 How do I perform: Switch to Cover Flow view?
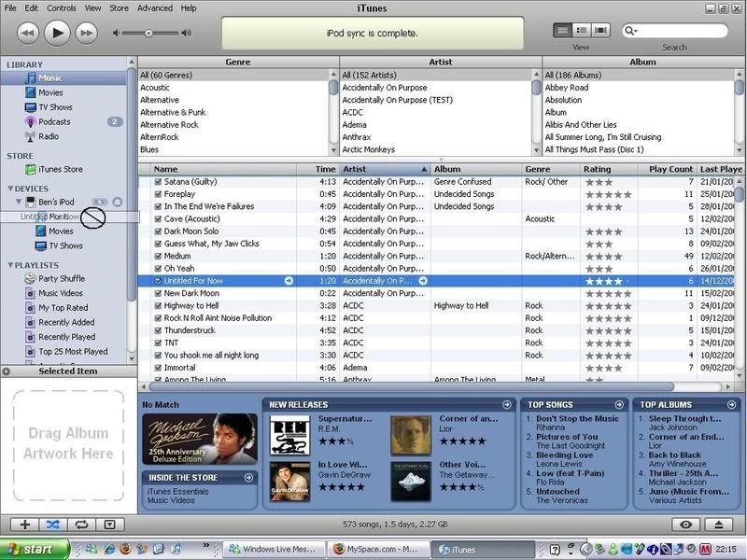pyautogui.click(x=600, y=31)
